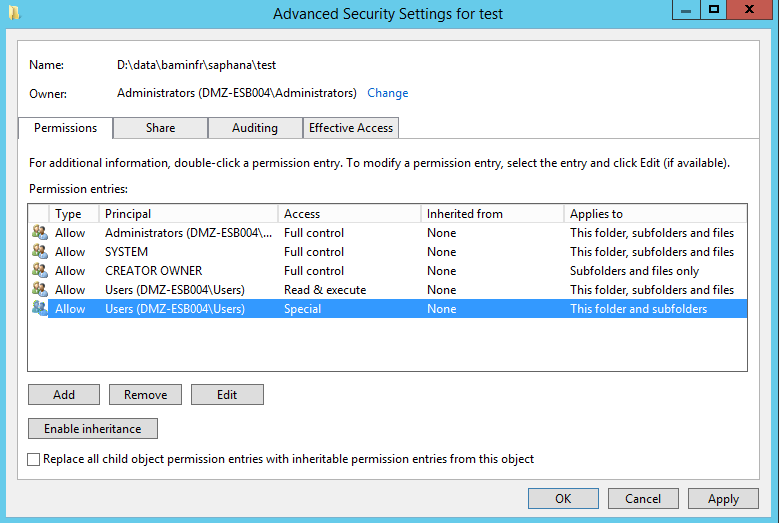Maximize the Advanced Security Settings window

714,10
